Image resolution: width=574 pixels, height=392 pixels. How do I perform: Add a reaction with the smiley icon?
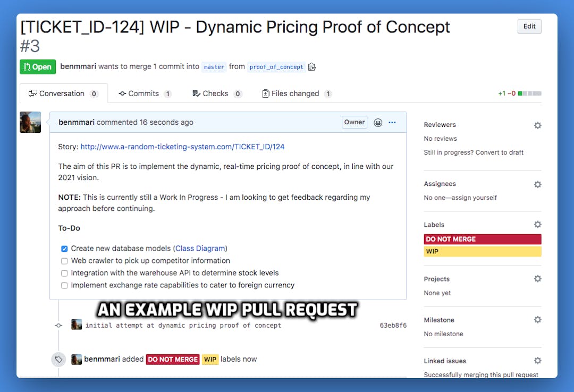click(x=378, y=122)
